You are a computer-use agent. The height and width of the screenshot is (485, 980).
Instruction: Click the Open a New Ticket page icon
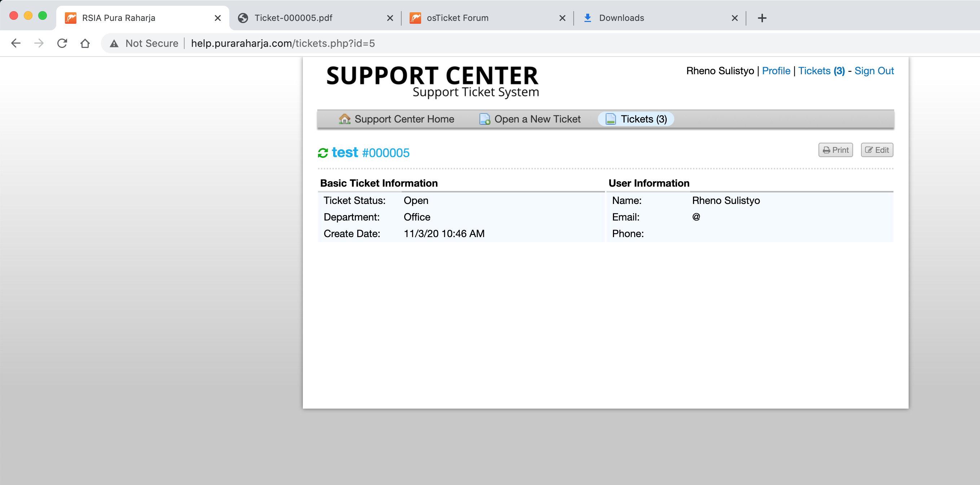coord(484,119)
